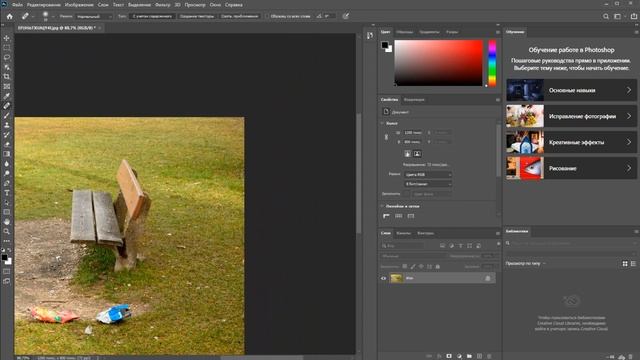Open the Color panel options menu

coord(498,32)
